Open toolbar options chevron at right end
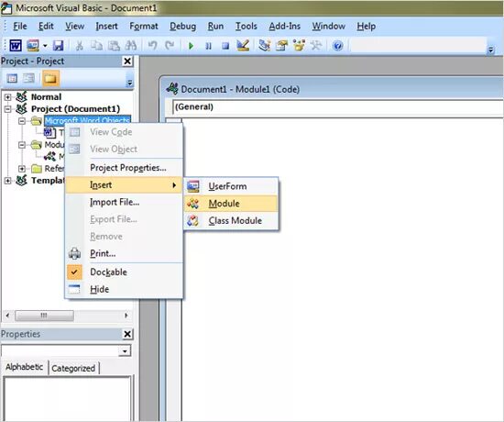Image resolution: width=504 pixels, height=422 pixels. pos(491,50)
